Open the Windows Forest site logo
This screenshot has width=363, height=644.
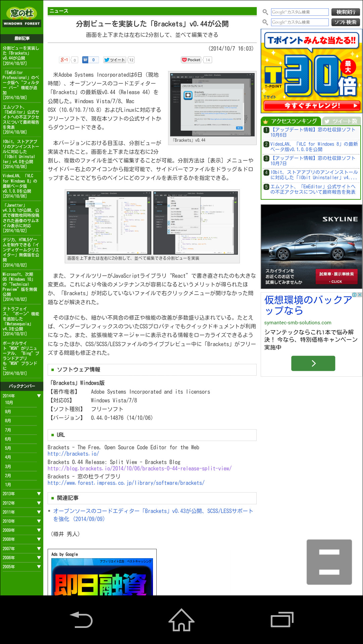(22, 17)
